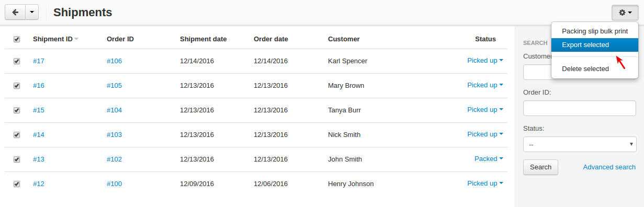Screen dimensions: 644x207
Task: Open order #106 link
Action: pos(114,61)
